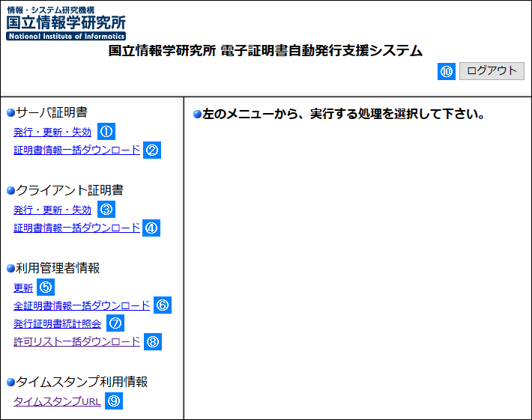Select the 利用管理者情報 section heading
The image size is (532, 420).
58,268
